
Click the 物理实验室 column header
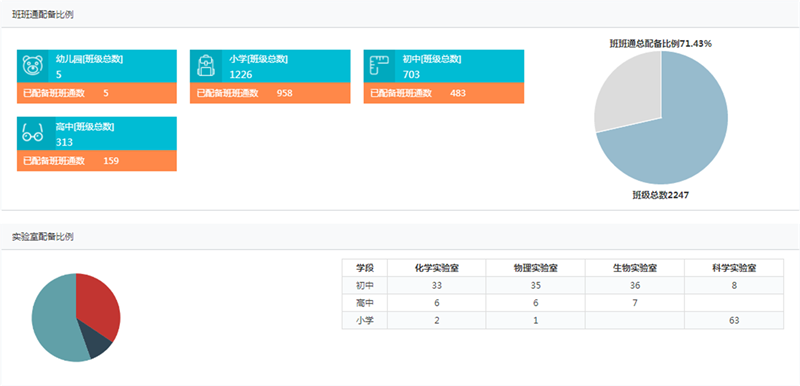[x=536, y=268]
